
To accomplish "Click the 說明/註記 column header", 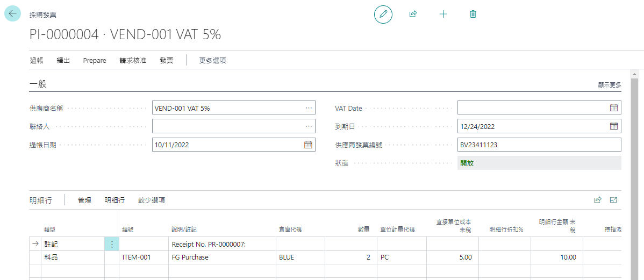I will point(184,229).
